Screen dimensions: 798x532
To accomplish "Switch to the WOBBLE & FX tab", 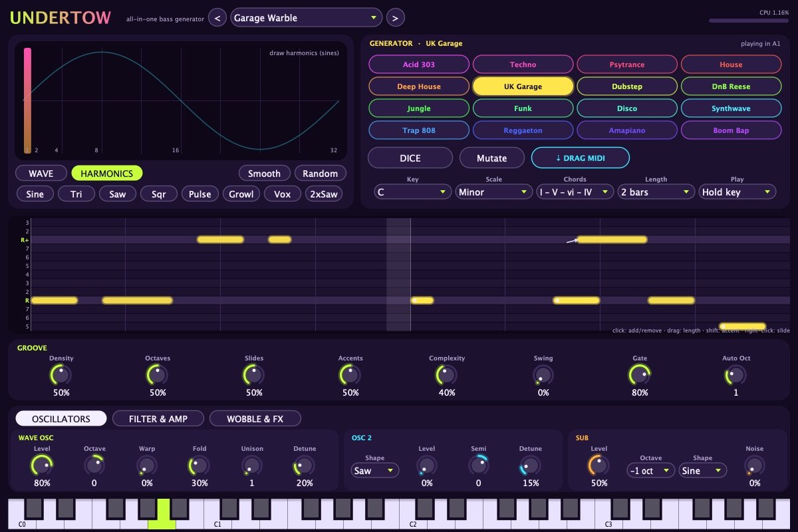I will [255, 419].
